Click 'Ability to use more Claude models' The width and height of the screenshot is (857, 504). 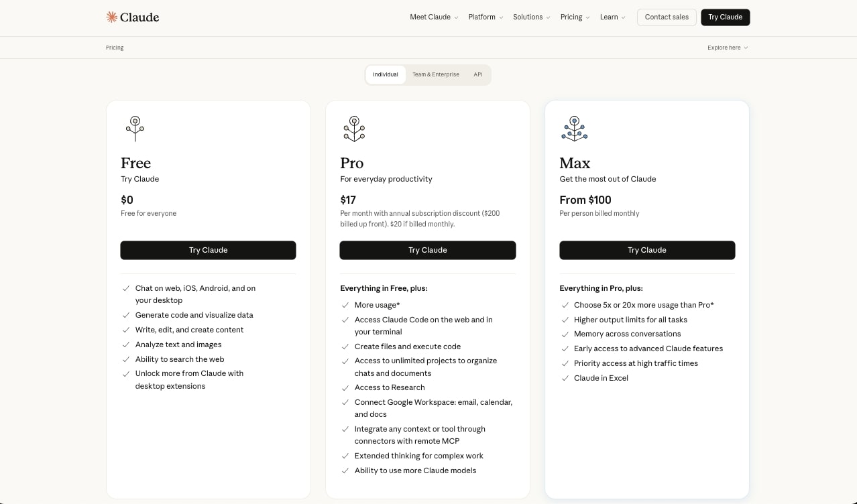[415, 470]
